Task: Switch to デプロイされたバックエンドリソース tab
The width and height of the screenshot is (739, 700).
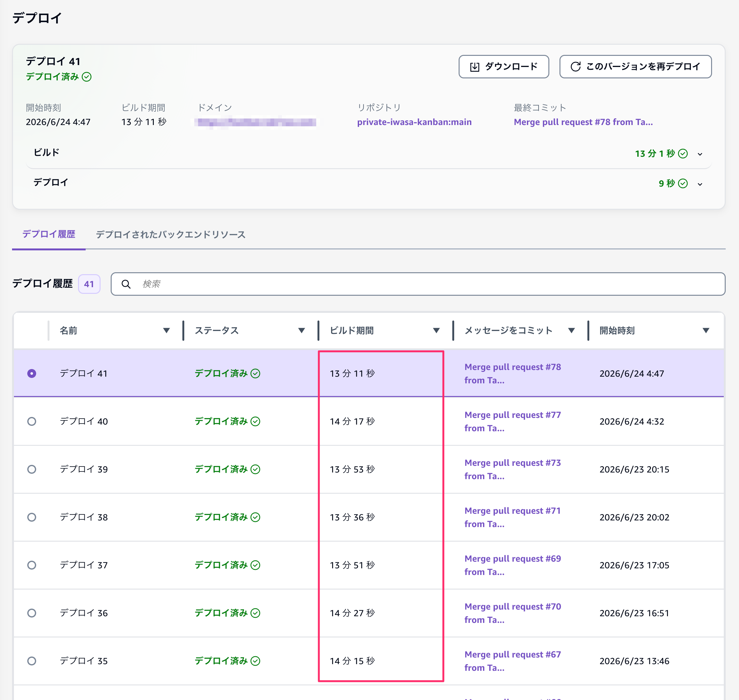Action: coord(171,235)
